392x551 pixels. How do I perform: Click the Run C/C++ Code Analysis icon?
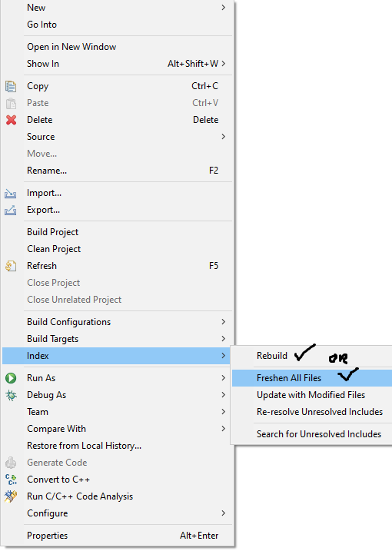[x=11, y=496]
